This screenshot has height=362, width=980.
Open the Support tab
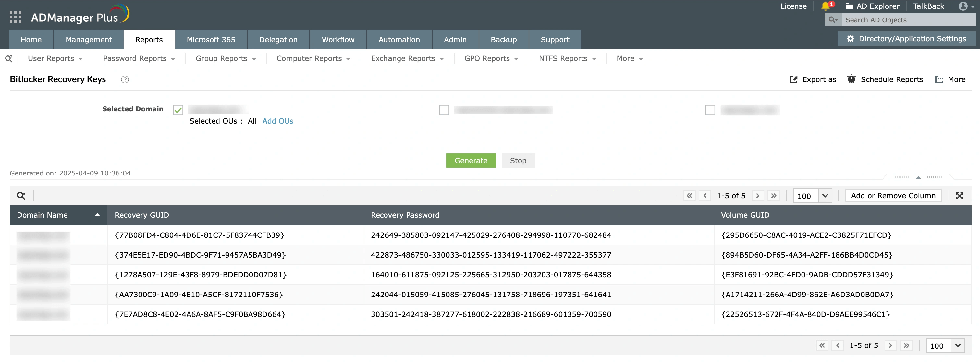click(555, 40)
